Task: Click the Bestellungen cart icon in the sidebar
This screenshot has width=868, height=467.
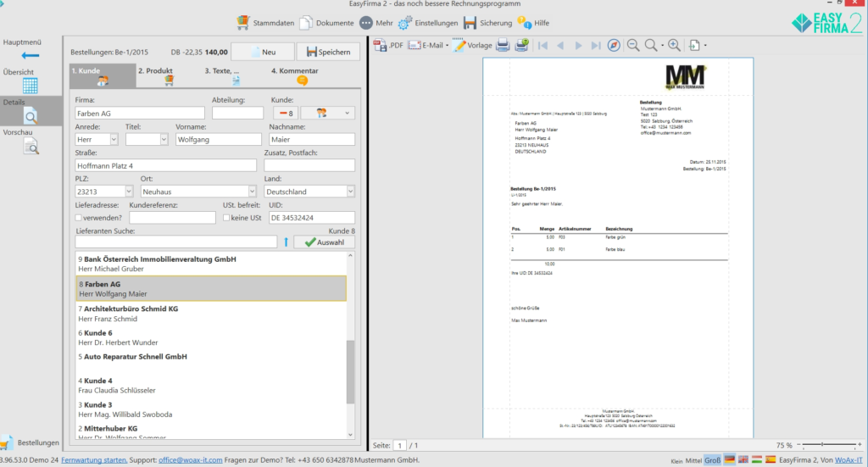Action: pos(6,442)
